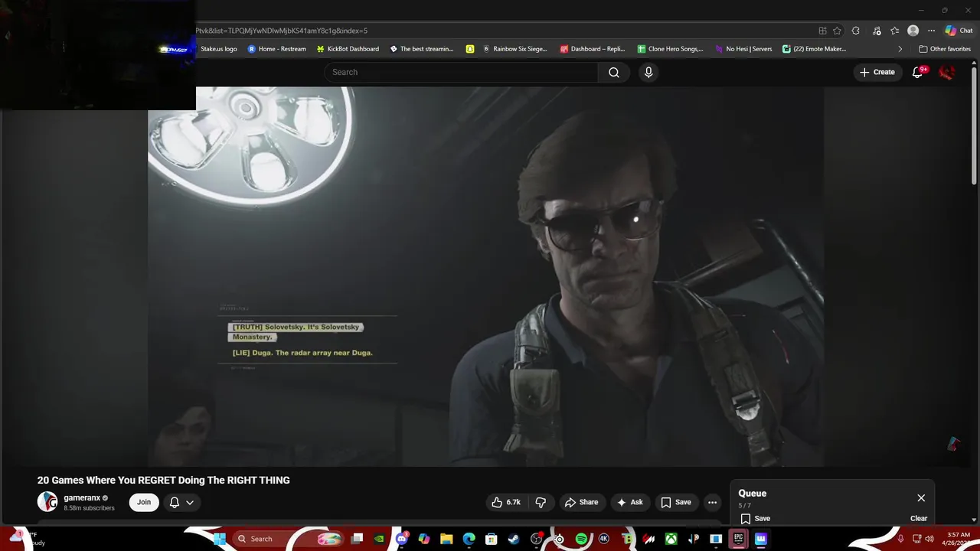Screen dimensions: 980x551
Task: Open the Copilot Chat button
Action: click(x=959, y=31)
